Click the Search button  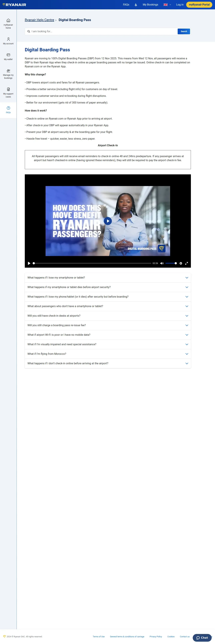[x=184, y=31]
